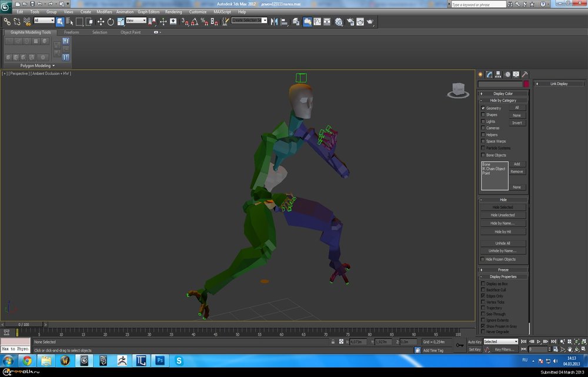Expand the Display Color rollout
Image resolution: width=588 pixels, height=377 pixels.
point(503,94)
